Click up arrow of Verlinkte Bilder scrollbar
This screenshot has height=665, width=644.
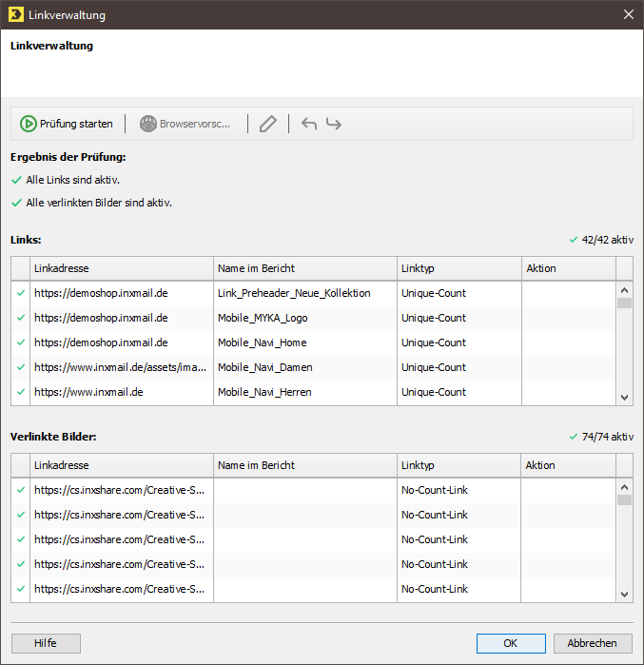[x=624, y=487]
